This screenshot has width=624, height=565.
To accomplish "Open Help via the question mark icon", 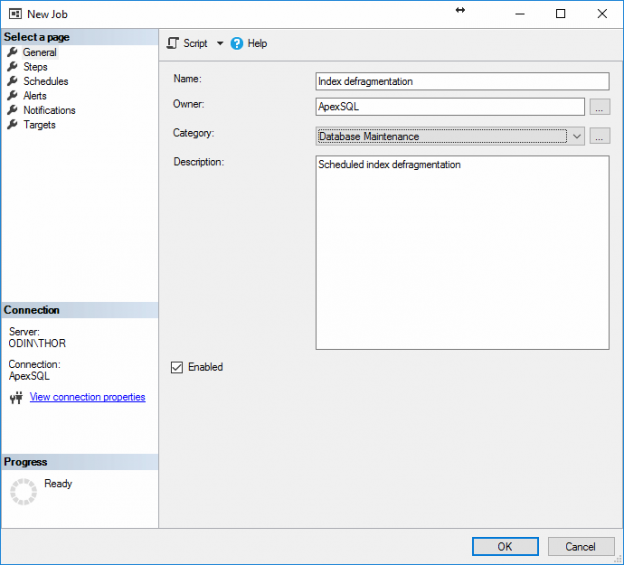I will [x=236, y=43].
